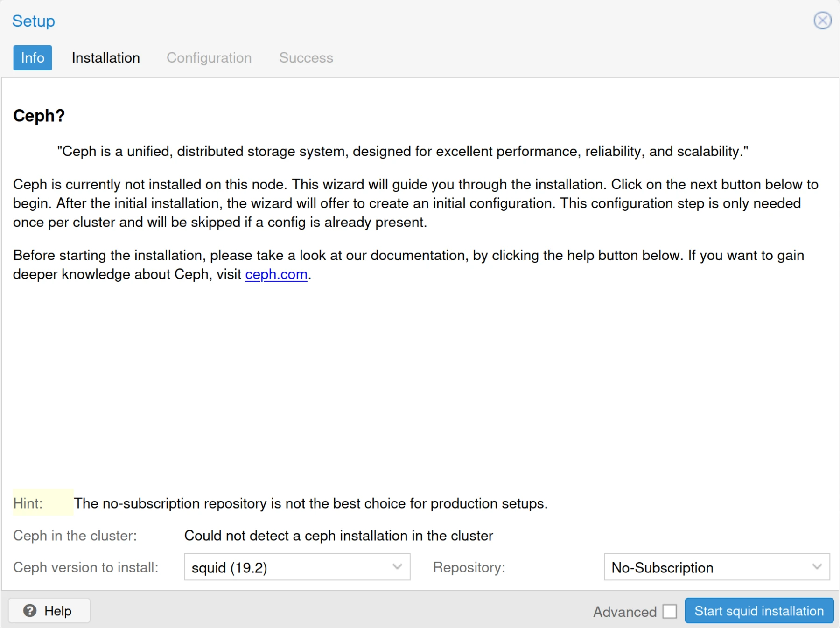Click Start squid installation
Image resolution: width=840 pixels, height=628 pixels.
759,611
